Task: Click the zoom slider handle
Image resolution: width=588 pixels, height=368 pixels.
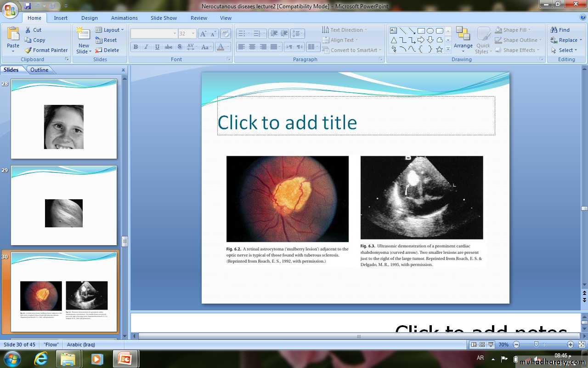Action: [536, 345]
